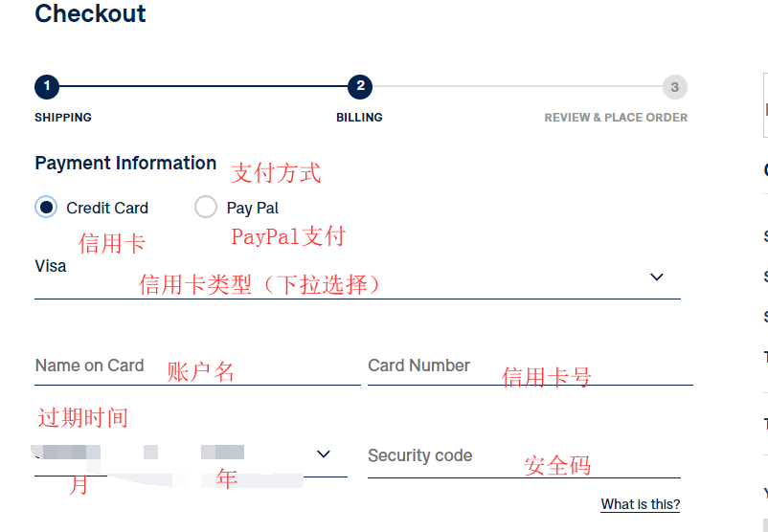Select the Credit Card radio button
The width and height of the screenshot is (768, 532).
pos(46,207)
